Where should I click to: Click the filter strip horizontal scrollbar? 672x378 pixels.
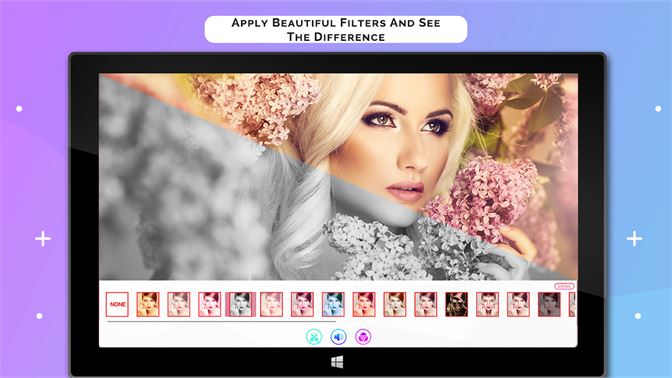pyautogui.click(x=221, y=321)
